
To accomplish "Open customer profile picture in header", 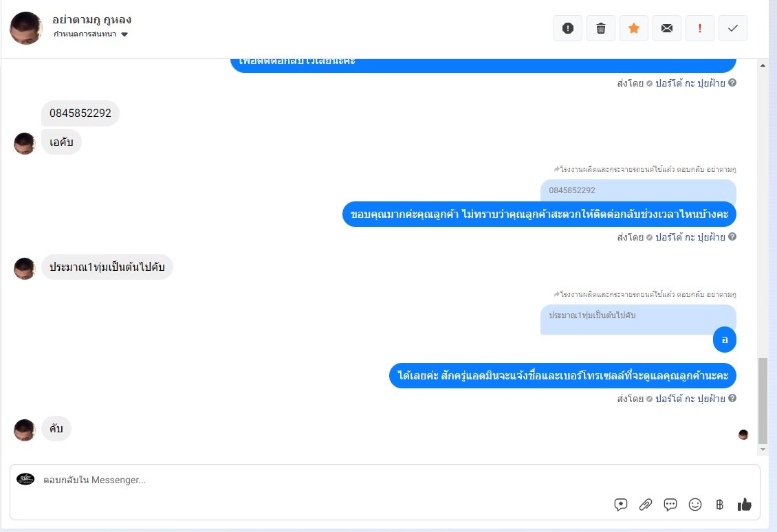I will 25,28.
